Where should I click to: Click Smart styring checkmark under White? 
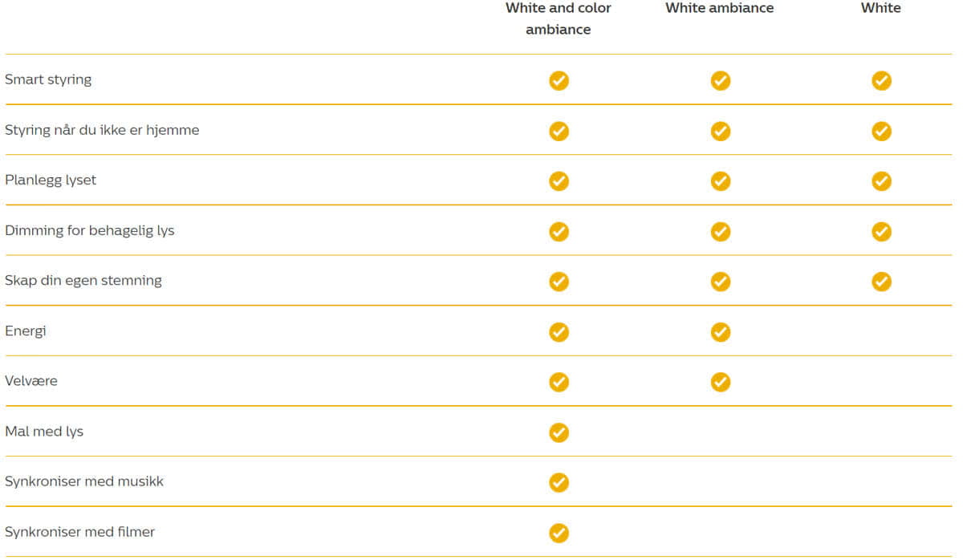[x=881, y=80]
